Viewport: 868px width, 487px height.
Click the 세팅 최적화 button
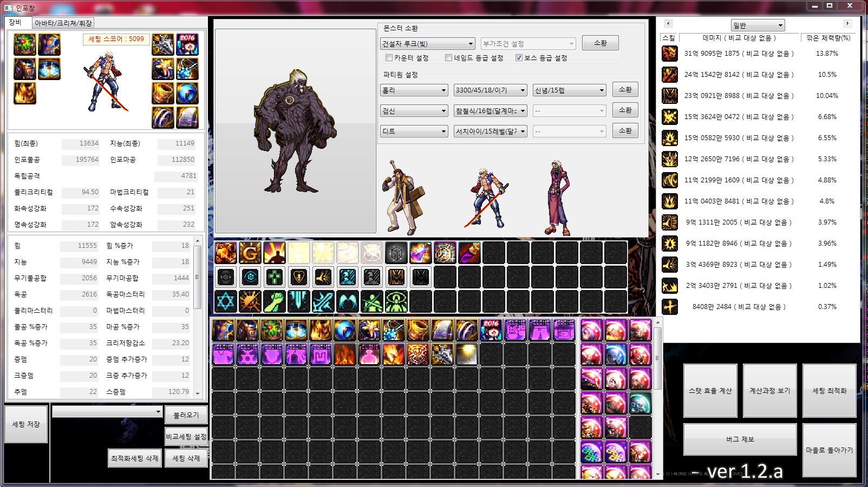pyautogui.click(x=829, y=391)
